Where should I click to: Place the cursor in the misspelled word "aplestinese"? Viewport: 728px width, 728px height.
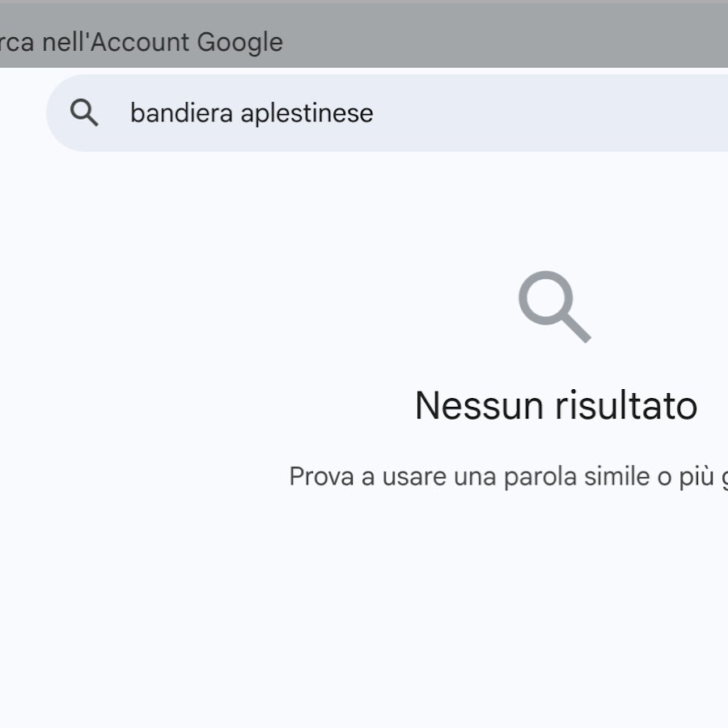307,114
